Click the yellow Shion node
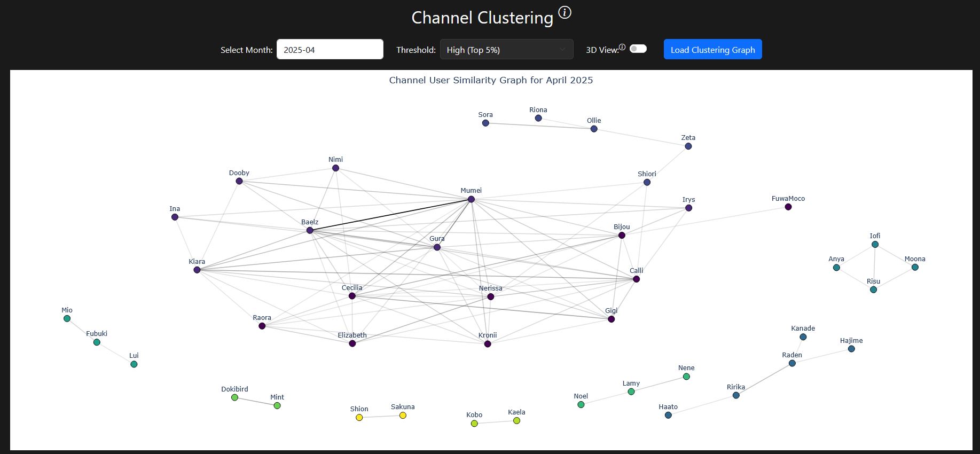This screenshot has width=980, height=454. pos(359,417)
